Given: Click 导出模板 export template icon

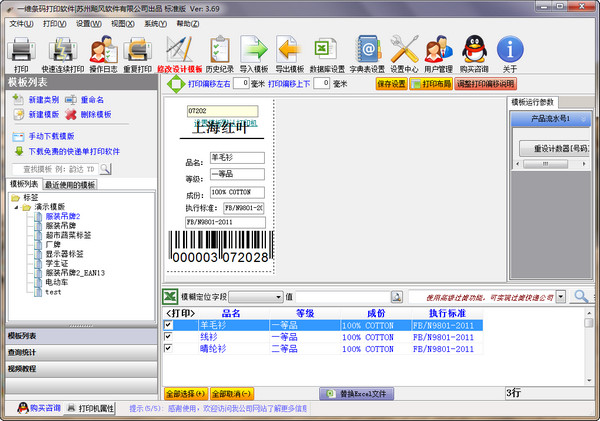Looking at the screenshot, I should [x=290, y=54].
